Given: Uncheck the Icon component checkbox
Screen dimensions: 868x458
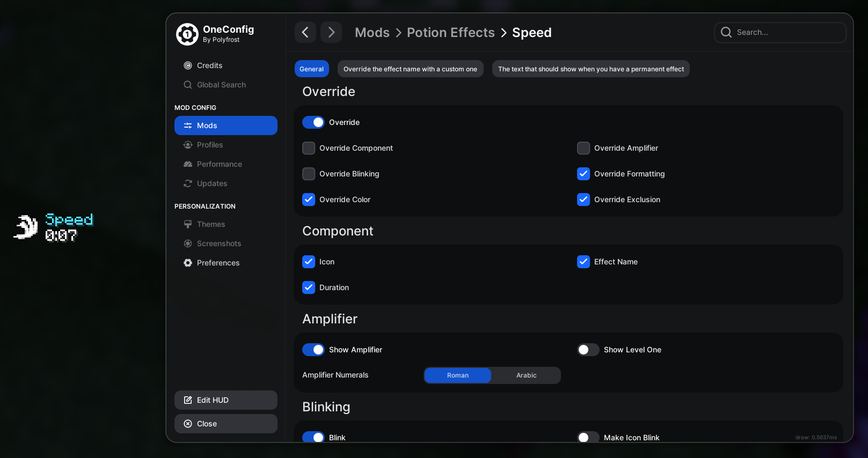Looking at the screenshot, I should click(x=309, y=262).
